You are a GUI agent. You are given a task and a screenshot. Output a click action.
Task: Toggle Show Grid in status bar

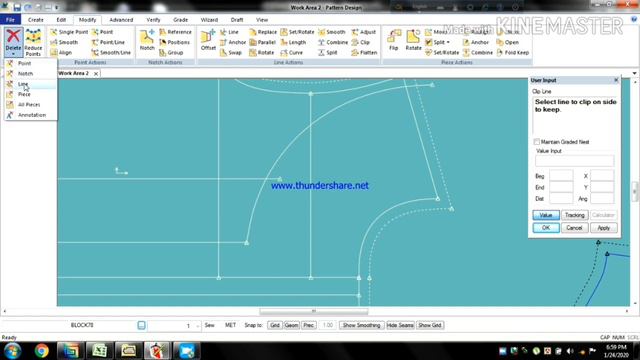[430, 325]
